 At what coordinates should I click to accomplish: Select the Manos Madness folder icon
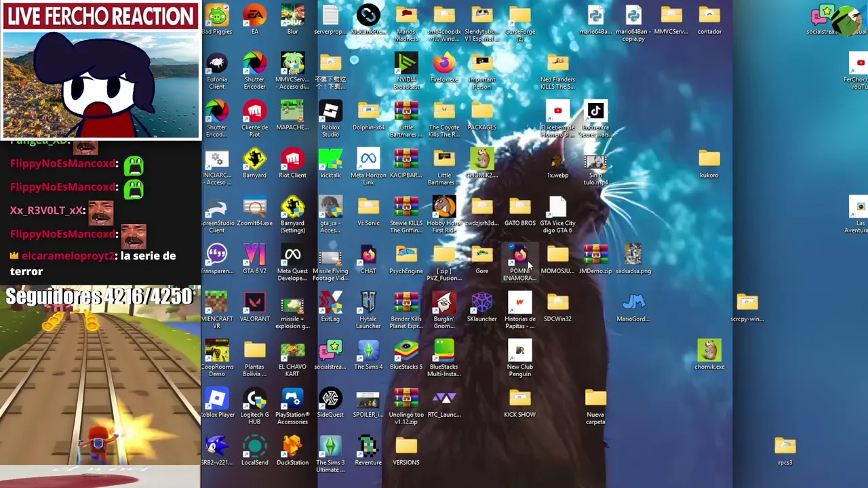point(406,16)
